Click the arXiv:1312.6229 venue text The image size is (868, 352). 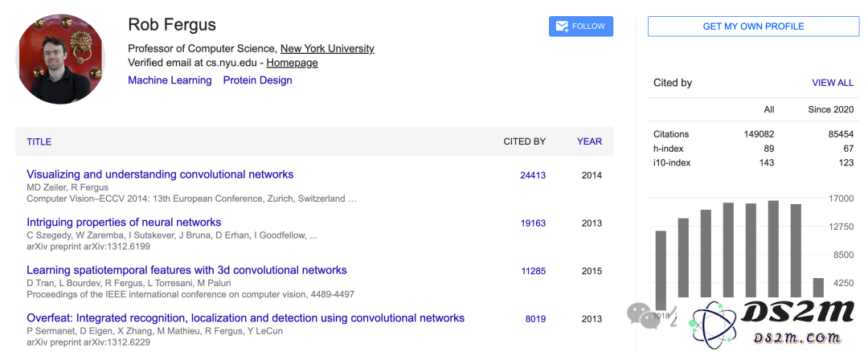click(88, 342)
